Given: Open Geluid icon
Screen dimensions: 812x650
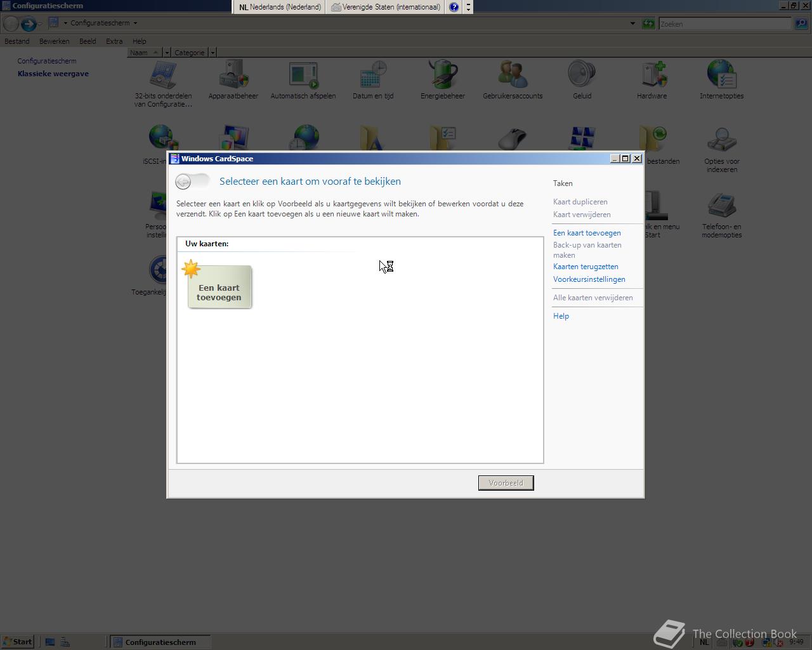Looking at the screenshot, I should (582, 79).
